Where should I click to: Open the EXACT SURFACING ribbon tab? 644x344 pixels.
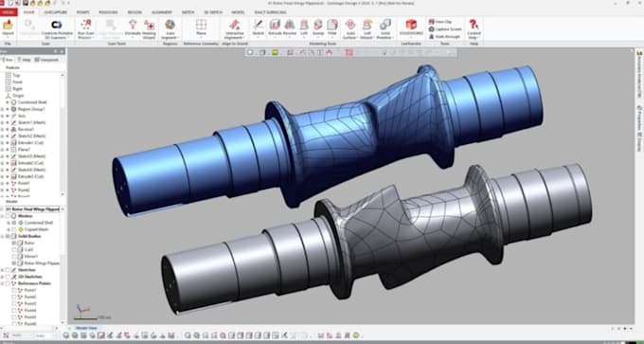coord(270,12)
